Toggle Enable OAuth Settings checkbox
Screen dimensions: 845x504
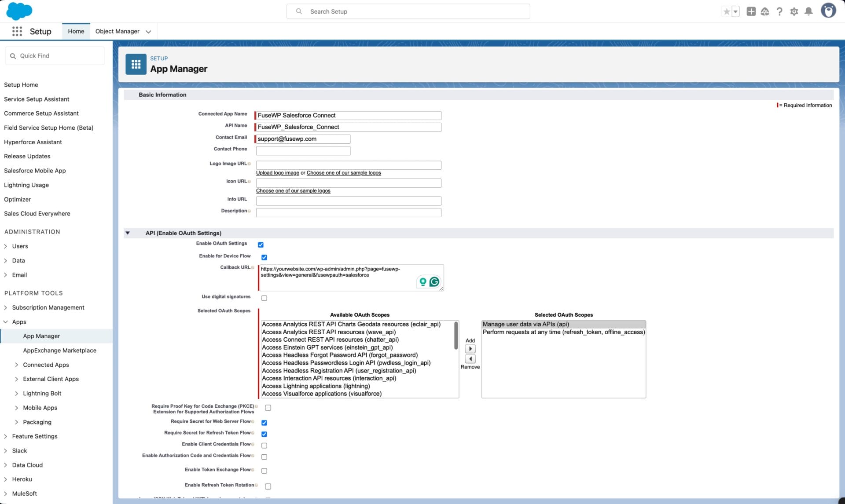[x=261, y=245]
